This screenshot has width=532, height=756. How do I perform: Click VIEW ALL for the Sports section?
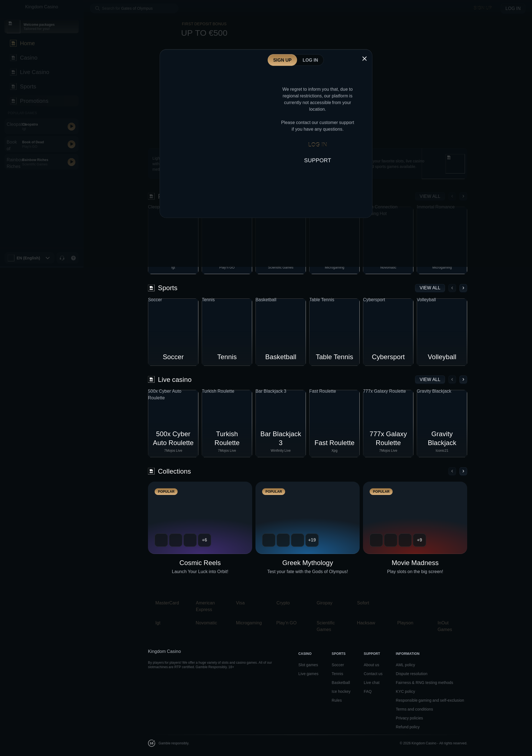429,288
